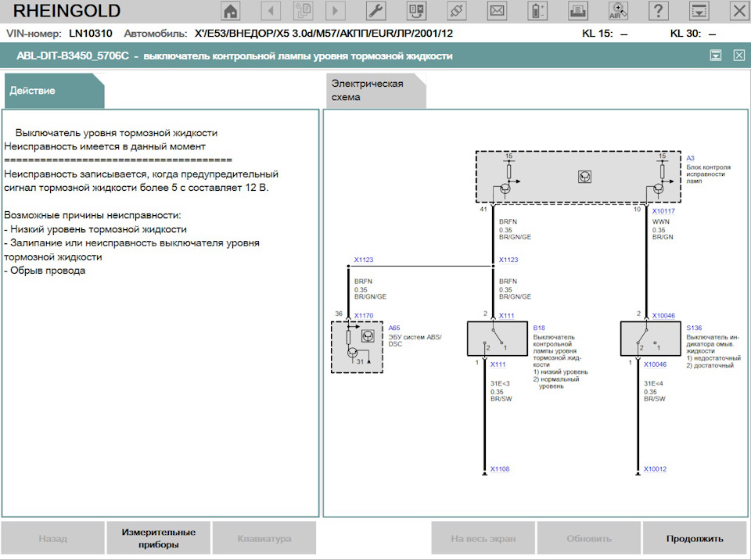751x560 pixels.
Task: Go to the Home screen icon
Action: click(x=231, y=10)
